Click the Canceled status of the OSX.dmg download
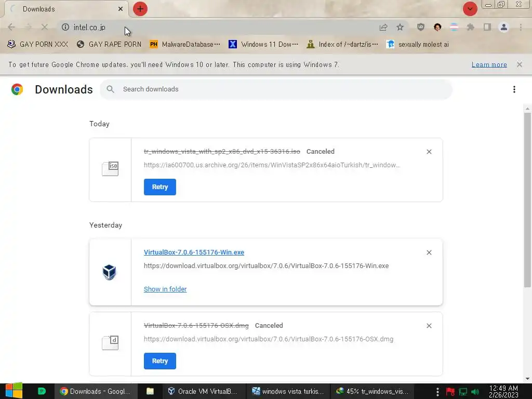 269,326
